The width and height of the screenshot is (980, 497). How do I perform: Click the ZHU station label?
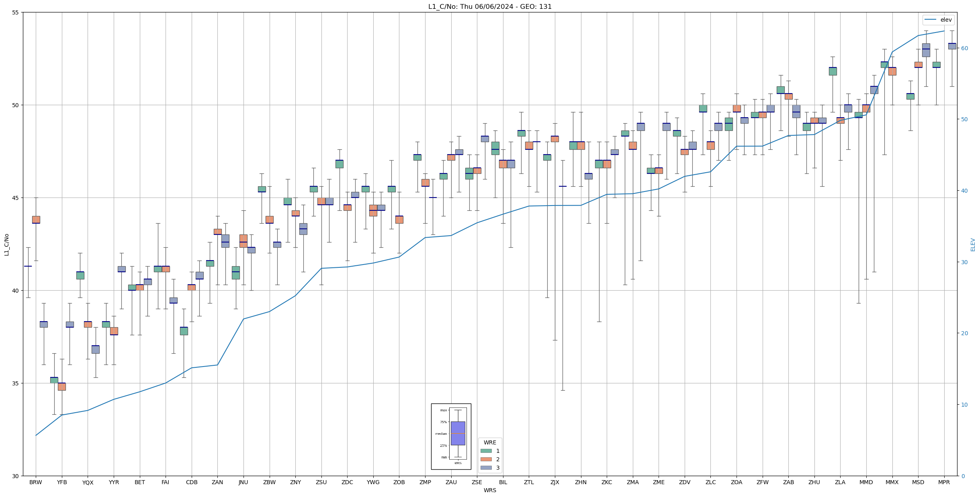pyautogui.click(x=814, y=482)
